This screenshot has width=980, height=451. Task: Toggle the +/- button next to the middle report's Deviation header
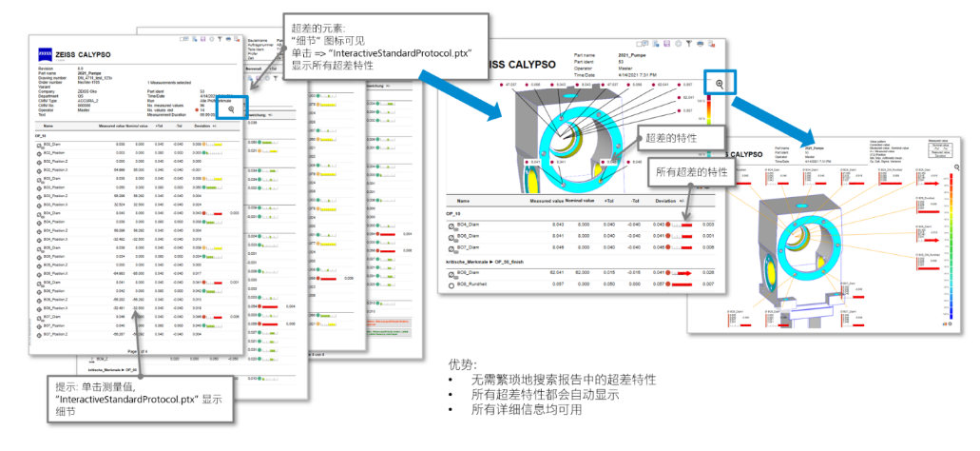(x=682, y=201)
